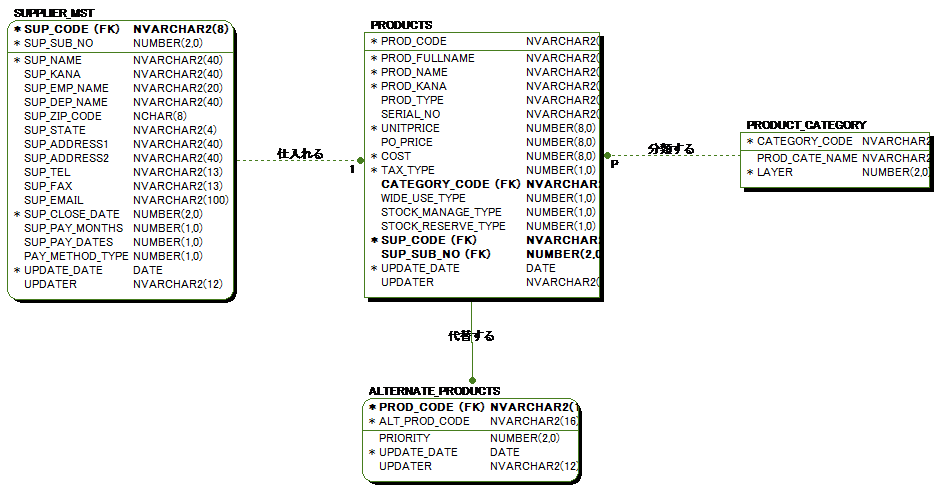936x488 pixels.
Task: Select the SERIAL_NO column row
Action: [410, 114]
